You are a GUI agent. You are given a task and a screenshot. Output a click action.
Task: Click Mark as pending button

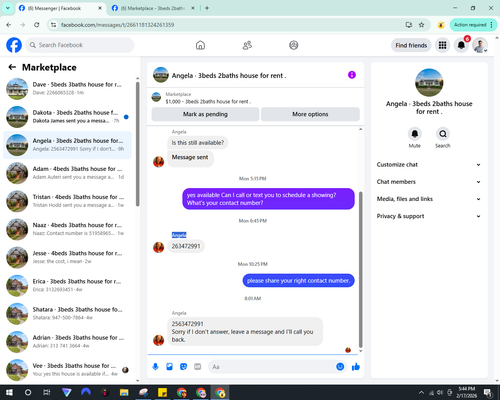pos(205,114)
